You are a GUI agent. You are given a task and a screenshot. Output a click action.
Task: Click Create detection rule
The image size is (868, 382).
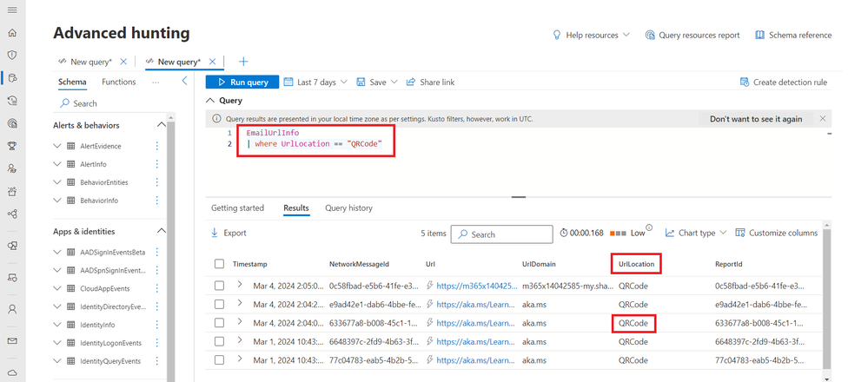(784, 82)
